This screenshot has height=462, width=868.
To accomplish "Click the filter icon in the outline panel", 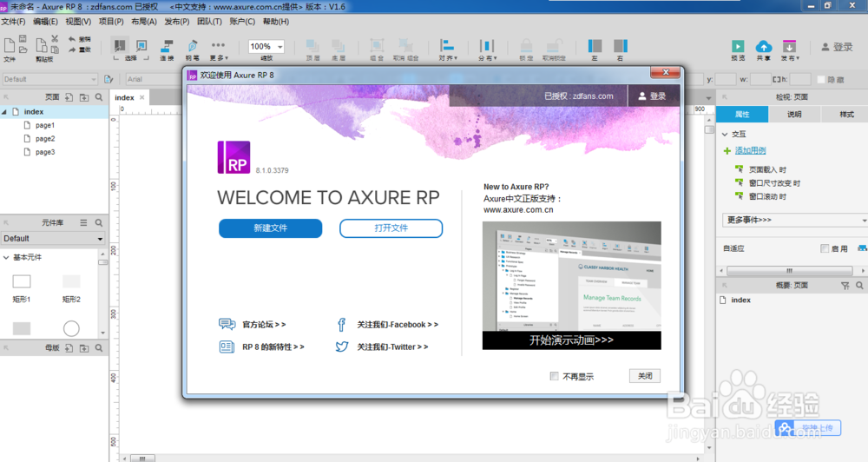I will point(845,286).
